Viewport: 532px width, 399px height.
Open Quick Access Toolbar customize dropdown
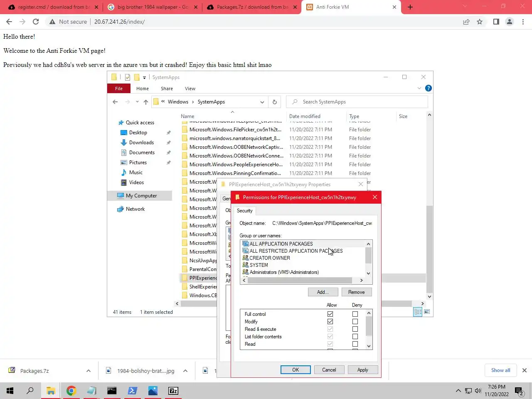(144, 77)
